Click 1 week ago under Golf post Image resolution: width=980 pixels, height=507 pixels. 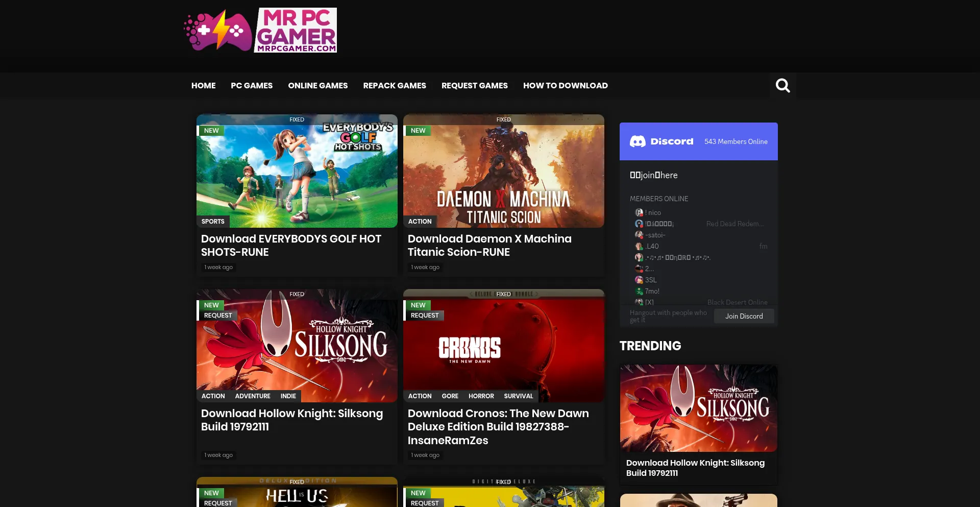pyautogui.click(x=218, y=267)
